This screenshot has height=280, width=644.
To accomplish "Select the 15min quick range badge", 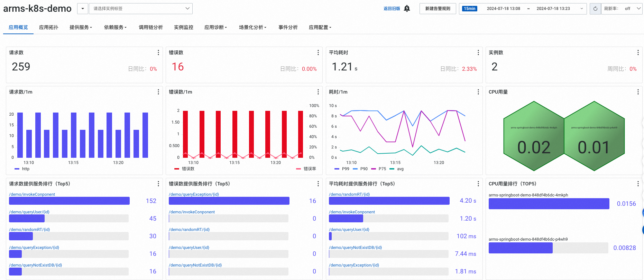I will click(470, 9).
